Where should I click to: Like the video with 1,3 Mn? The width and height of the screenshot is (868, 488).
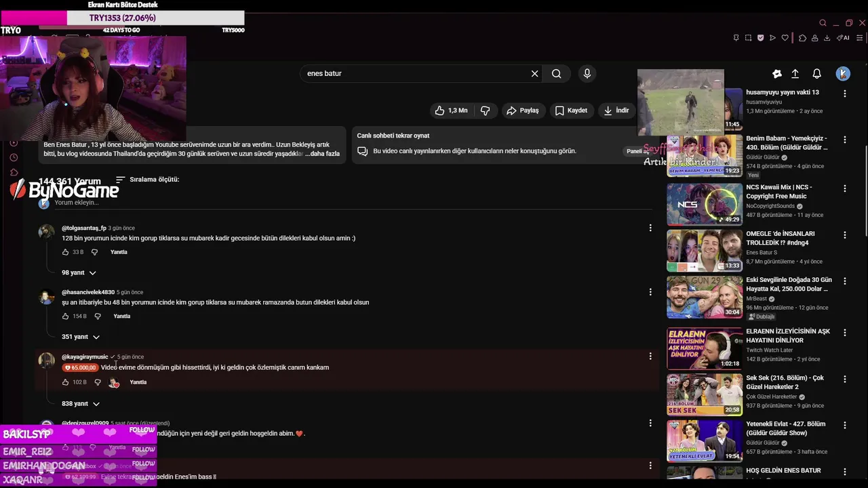tap(451, 110)
